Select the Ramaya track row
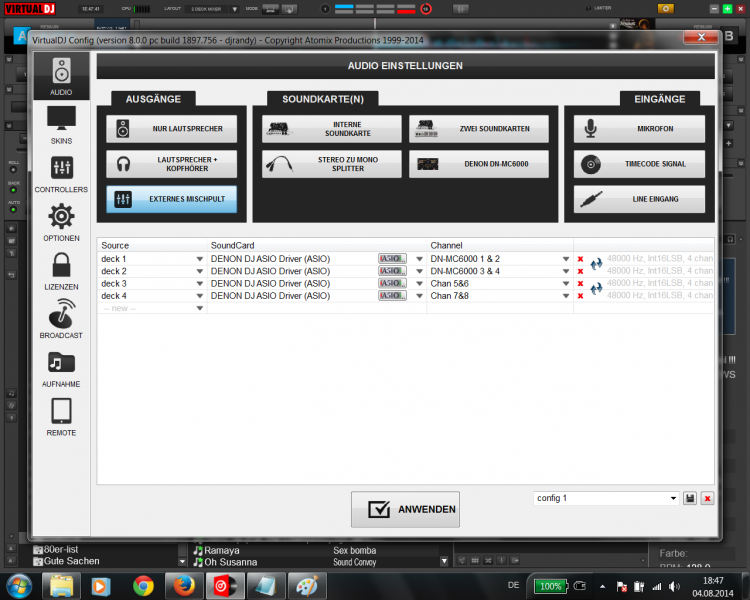The image size is (750, 600). click(x=316, y=551)
